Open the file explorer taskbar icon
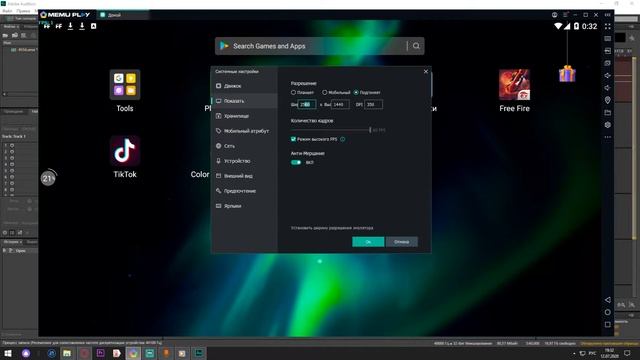 [x=67, y=353]
